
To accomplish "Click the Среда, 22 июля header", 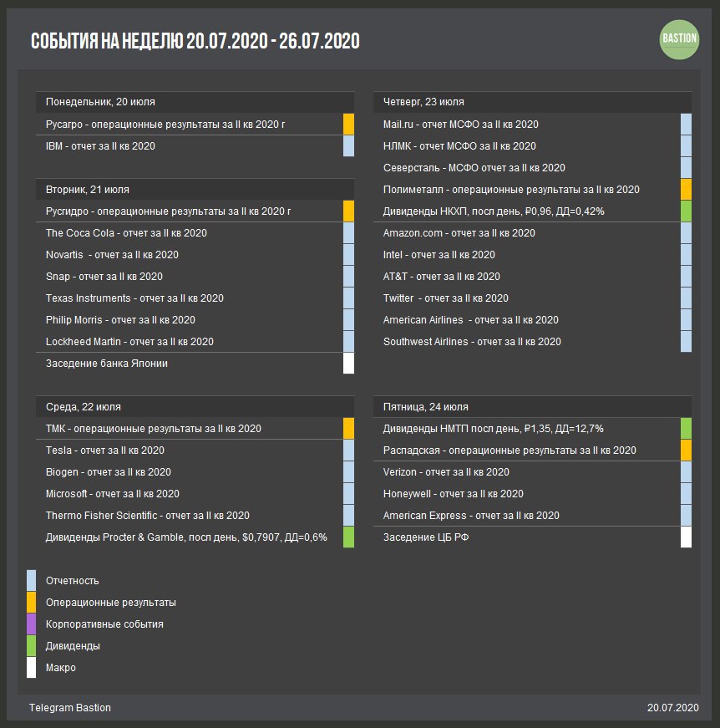I will pyautogui.click(x=84, y=407).
